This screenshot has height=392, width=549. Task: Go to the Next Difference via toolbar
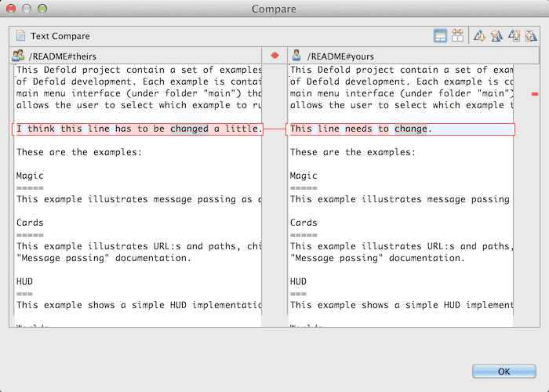click(x=479, y=36)
